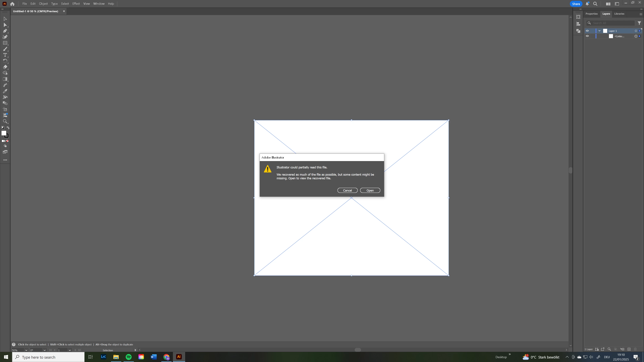Toggle visibility of the Linked item sublayer

587,36
